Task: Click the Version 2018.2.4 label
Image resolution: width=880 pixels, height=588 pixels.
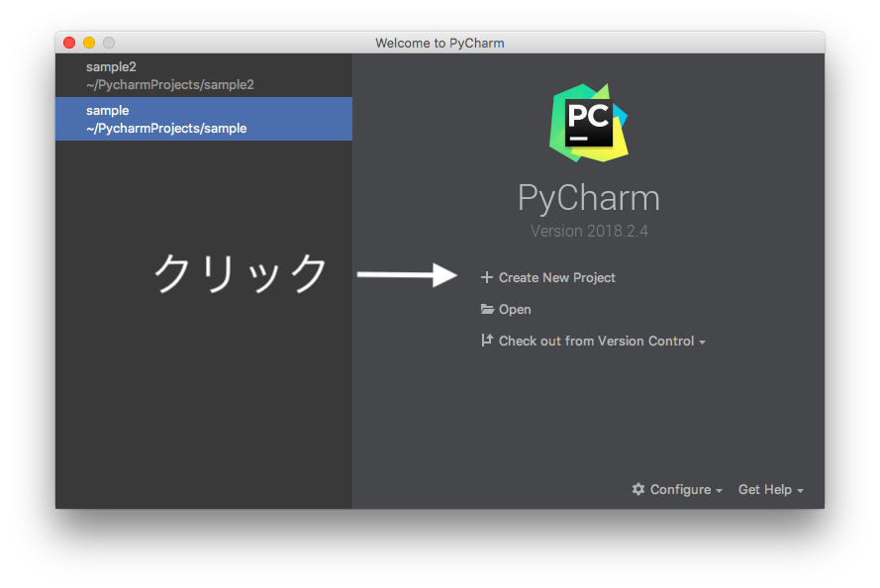Action: (x=588, y=231)
